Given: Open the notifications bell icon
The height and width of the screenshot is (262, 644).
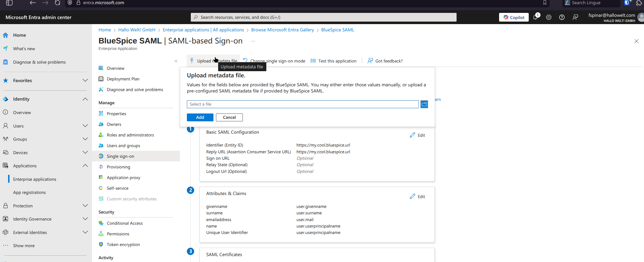Looking at the screenshot, I should tap(535, 17).
